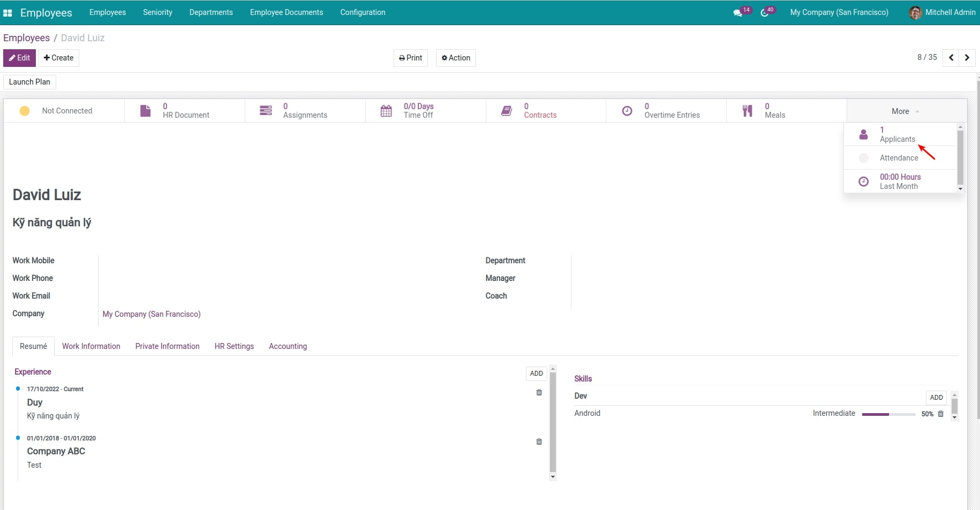This screenshot has height=510, width=980.
Task: Toggle the Attendance status circle
Action: coord(863,157)
